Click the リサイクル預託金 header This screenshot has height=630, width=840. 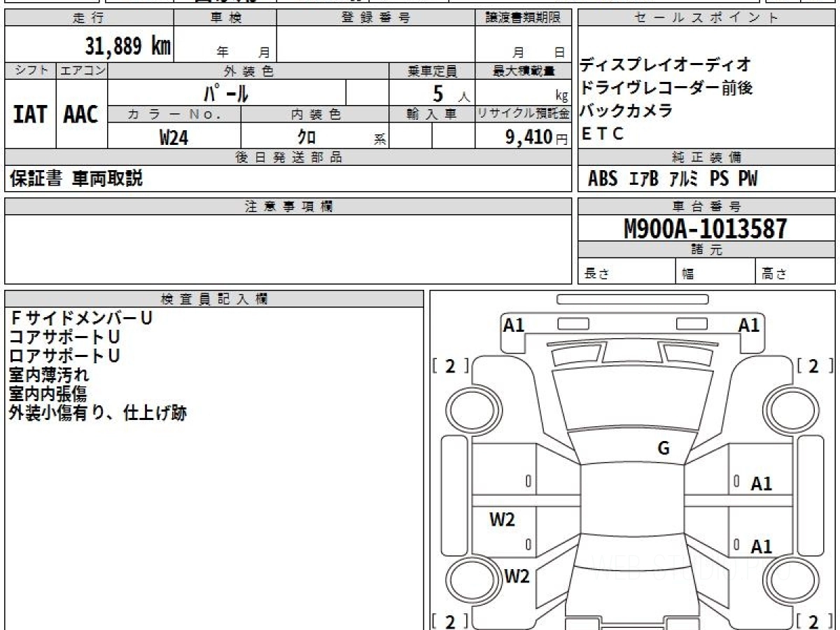[524, 114]
